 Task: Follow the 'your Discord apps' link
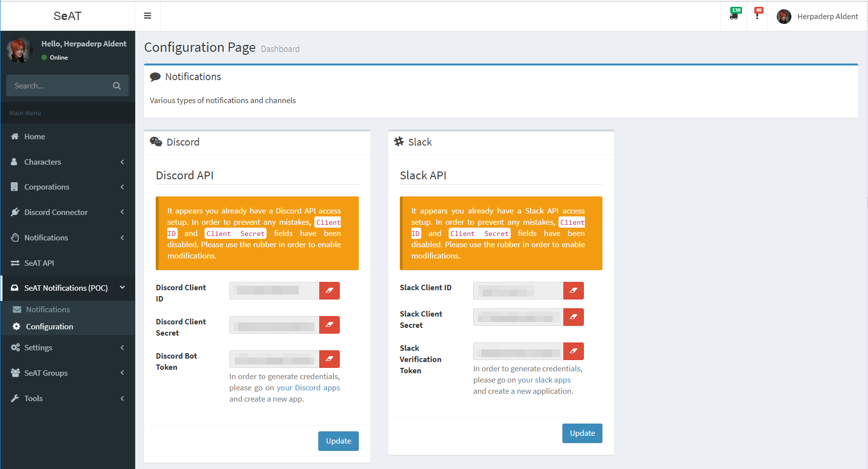pyautogui.click(x=309, y=387)
